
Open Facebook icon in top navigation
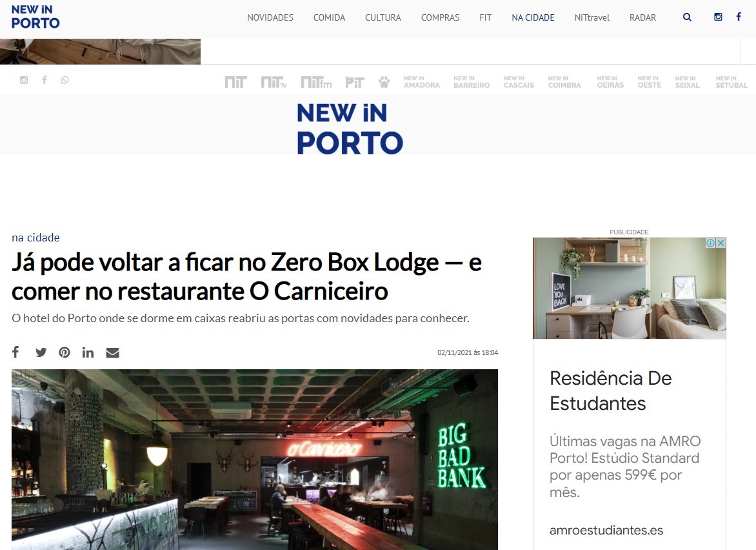[x=739, y=17]
